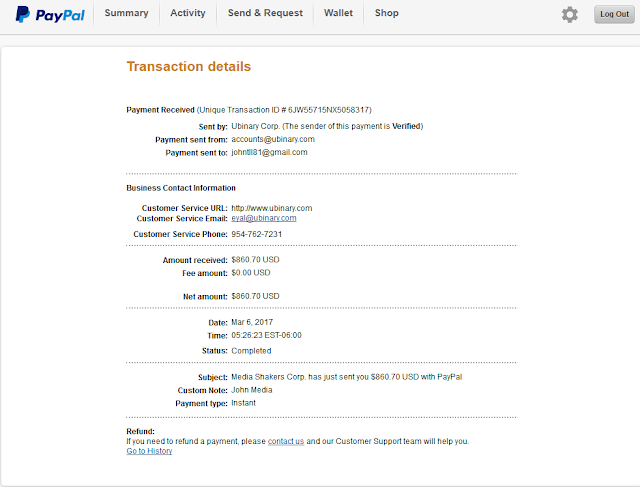Go to the Activity tab

[x=188, y=13]
